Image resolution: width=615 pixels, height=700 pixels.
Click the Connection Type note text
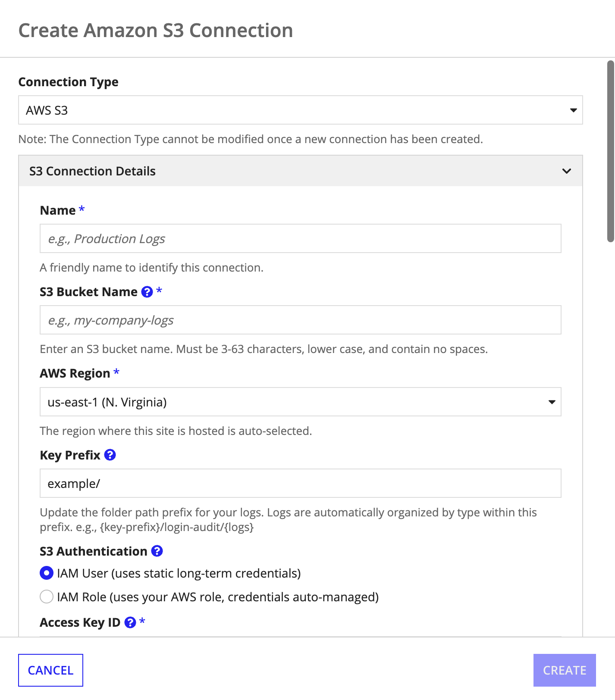(x=251, y=139)
